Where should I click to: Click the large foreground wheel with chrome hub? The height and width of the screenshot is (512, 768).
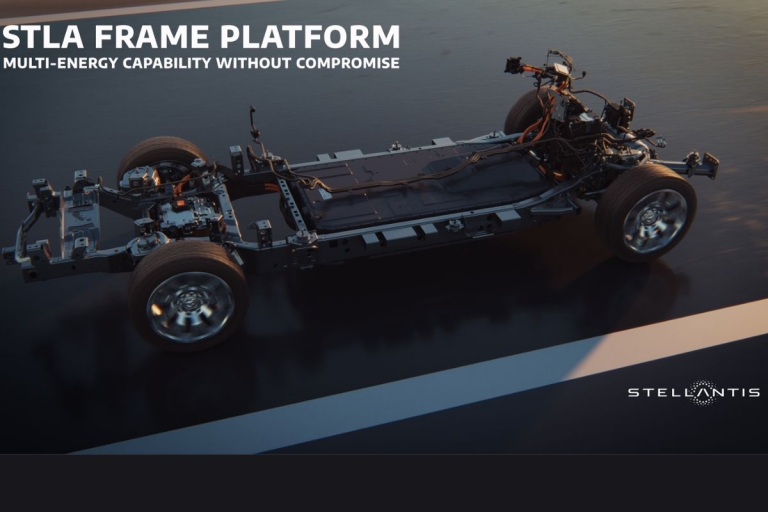point(187,295)
